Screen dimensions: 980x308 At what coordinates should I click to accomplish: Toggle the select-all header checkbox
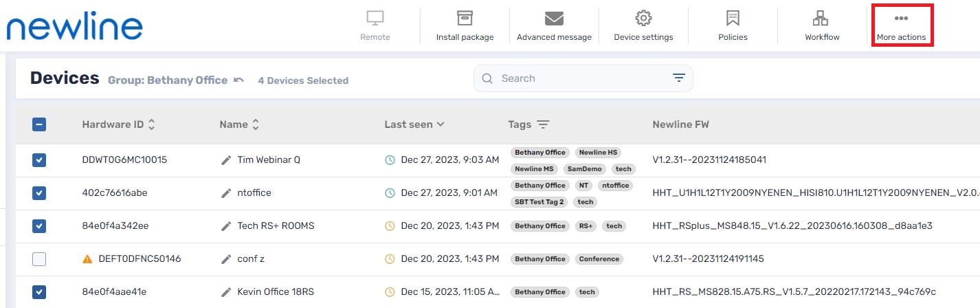39,124
